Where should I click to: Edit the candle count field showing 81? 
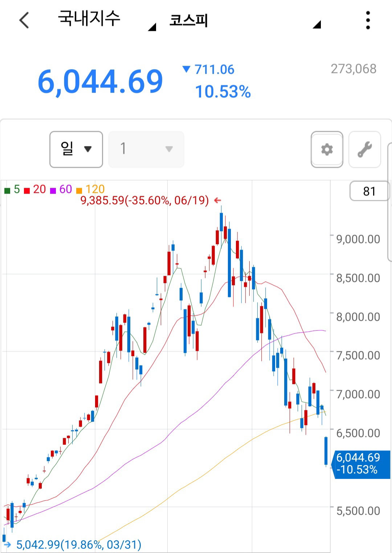point(369,191)
